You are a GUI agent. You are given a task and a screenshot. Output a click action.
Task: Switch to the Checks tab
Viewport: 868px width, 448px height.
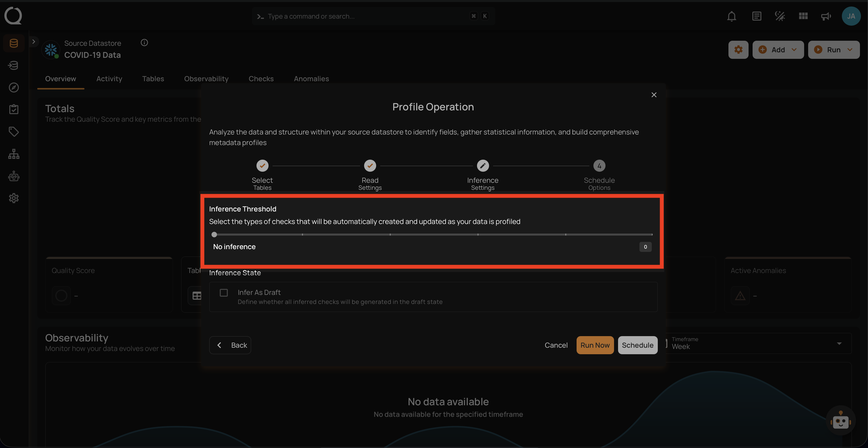point(261,79)
